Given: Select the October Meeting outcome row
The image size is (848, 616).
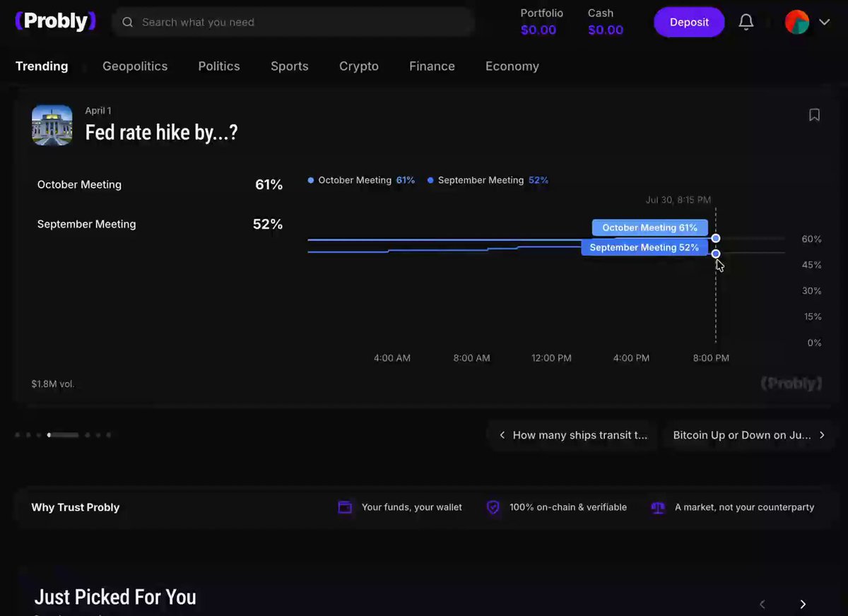Looking at the screenshot, I should tap(160, 184).
